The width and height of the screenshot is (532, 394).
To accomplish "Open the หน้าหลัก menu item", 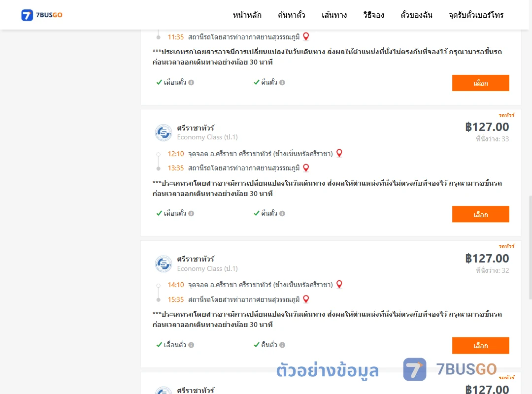I will point(247,15).
